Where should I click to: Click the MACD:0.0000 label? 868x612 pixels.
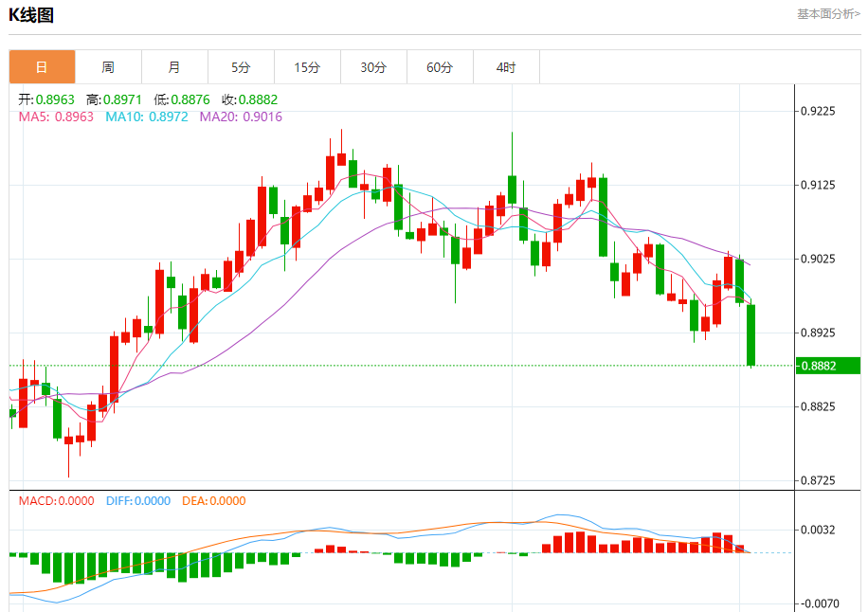tap(57, 501)
